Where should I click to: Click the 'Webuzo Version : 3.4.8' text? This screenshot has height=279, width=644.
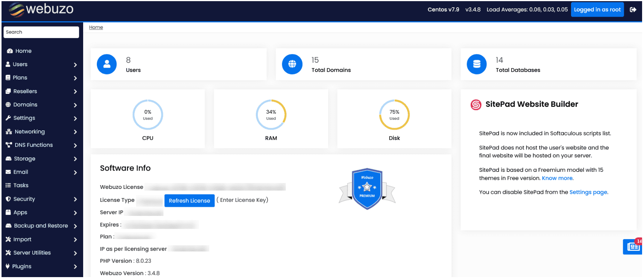[x=130, y=273]
